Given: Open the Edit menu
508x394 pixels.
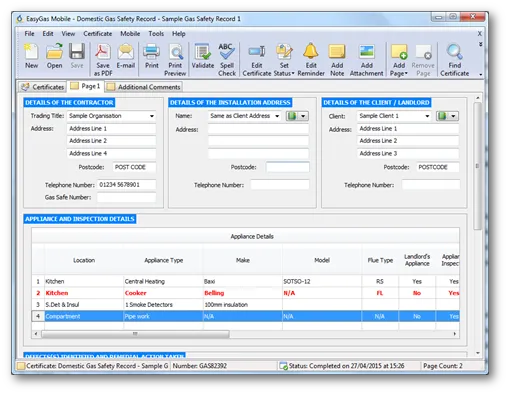Looking at the screenshot, I should point(48,34).
